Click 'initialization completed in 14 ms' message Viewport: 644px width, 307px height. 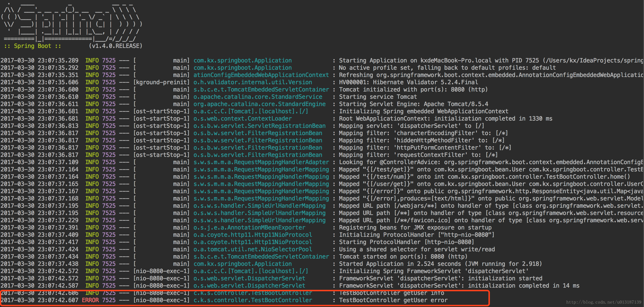pyautogui.click(x=459, y=285)
